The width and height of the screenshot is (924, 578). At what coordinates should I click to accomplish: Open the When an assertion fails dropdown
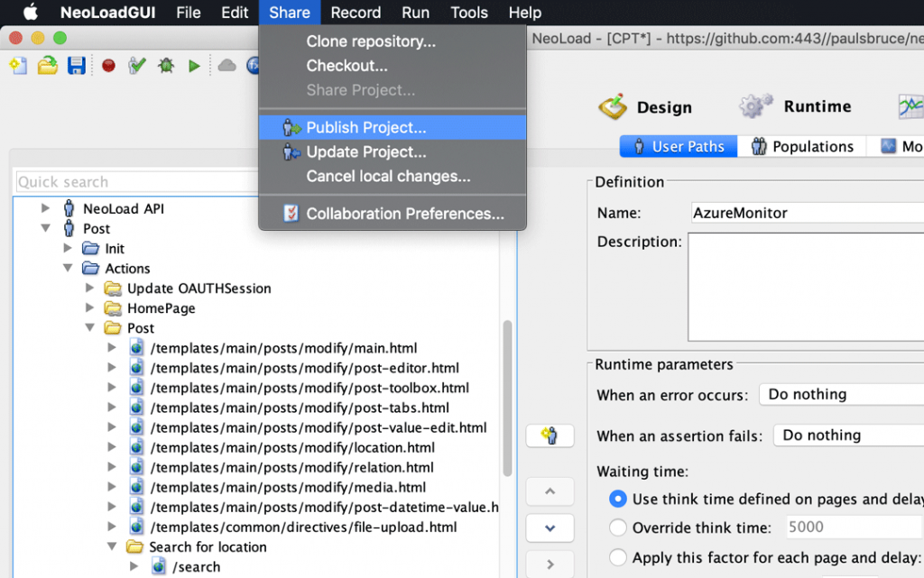click(848, 435)
